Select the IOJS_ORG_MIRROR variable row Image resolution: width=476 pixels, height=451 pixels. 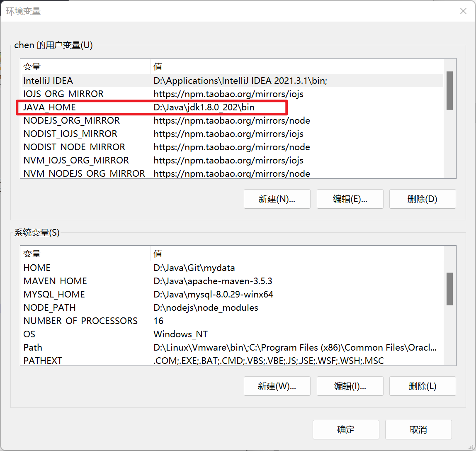[233, 94]
